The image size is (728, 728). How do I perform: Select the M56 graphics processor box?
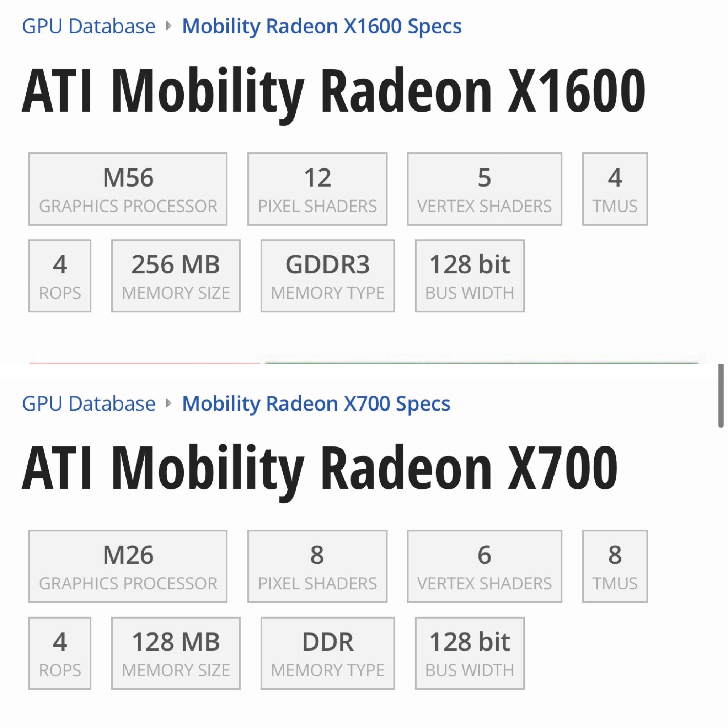(x=128, y=189)
